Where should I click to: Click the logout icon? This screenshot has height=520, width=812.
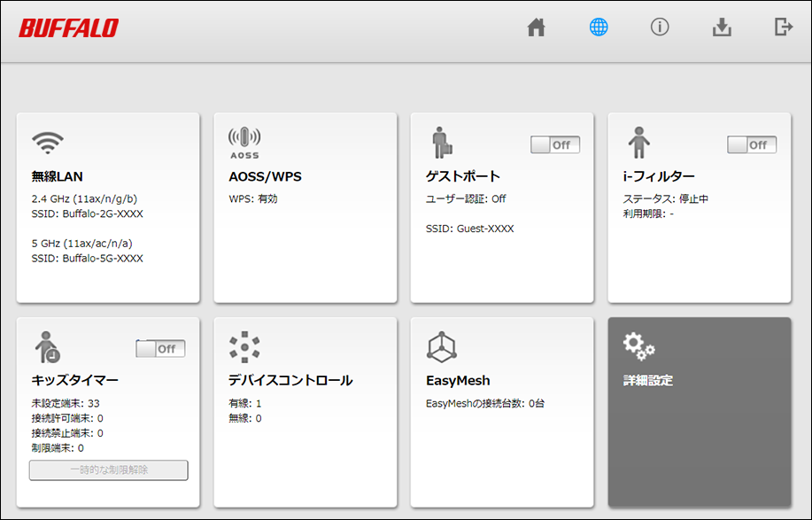[783, 27]
